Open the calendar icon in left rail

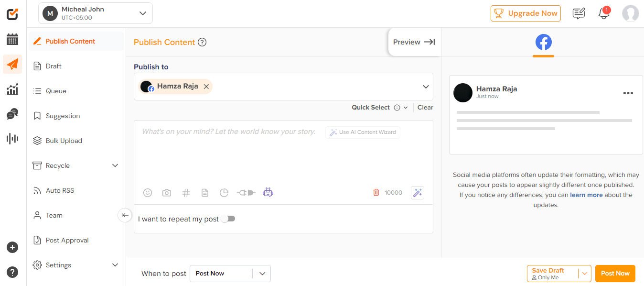click(12, 39)
